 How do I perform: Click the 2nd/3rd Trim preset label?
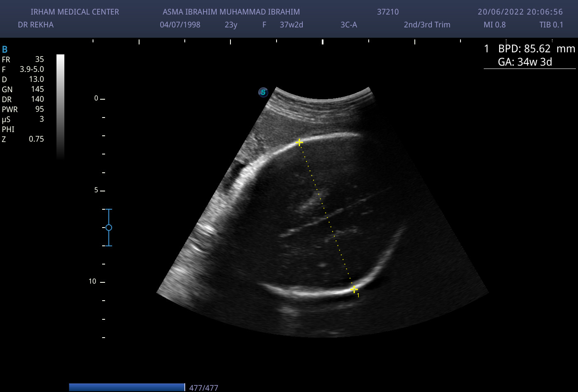[427, 24]
